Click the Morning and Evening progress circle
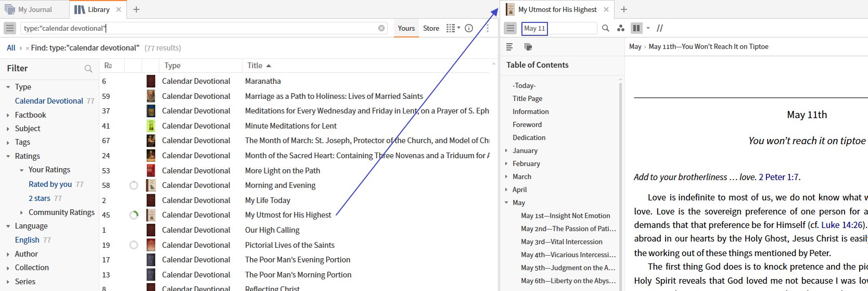The height and width of the screenshot is (291, 868). (134, 185)
